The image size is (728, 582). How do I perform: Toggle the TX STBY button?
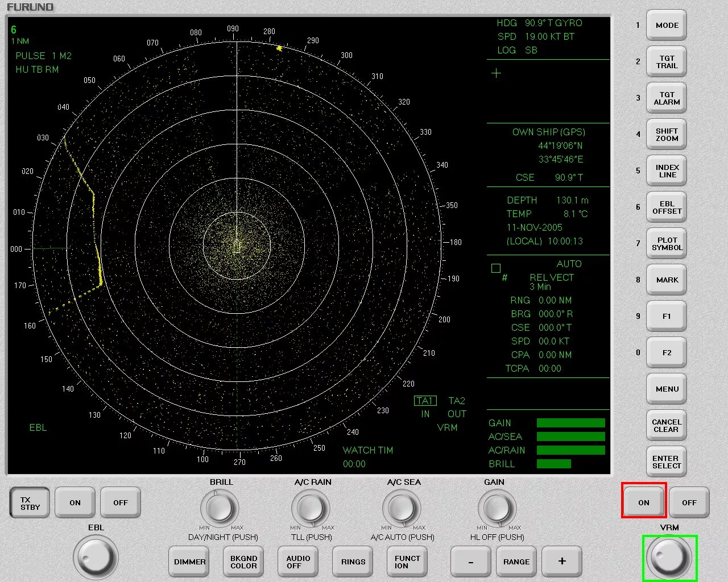click(x=30, y=503)
